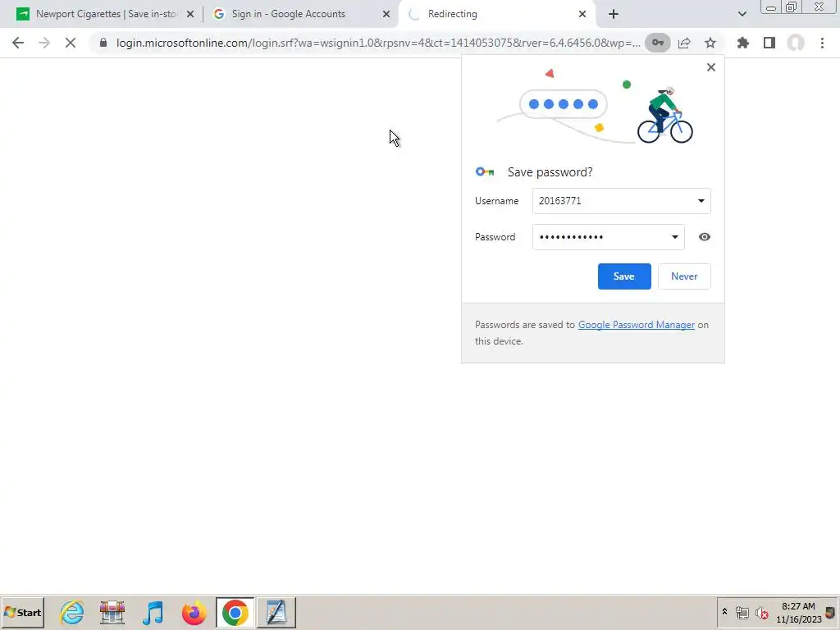Screen dimensions: 840x630
Task: Dismiss the Save password popup
Action: (711, 67)
